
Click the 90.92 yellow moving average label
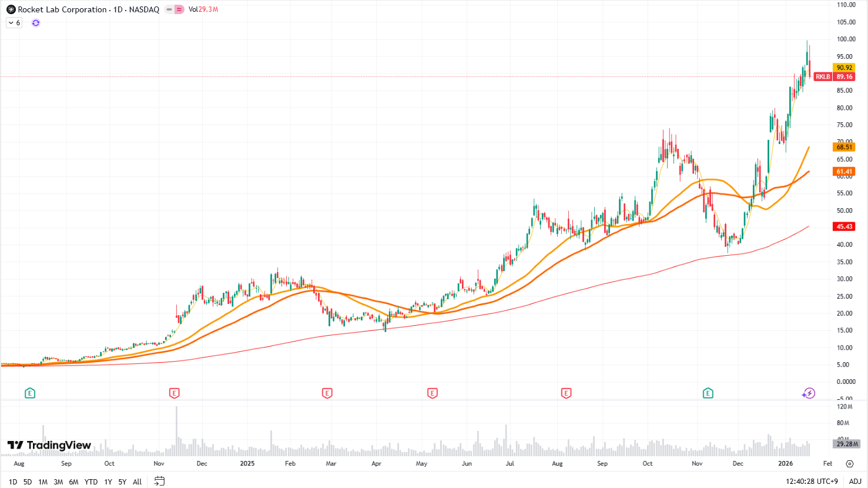(x=844, y=68)
